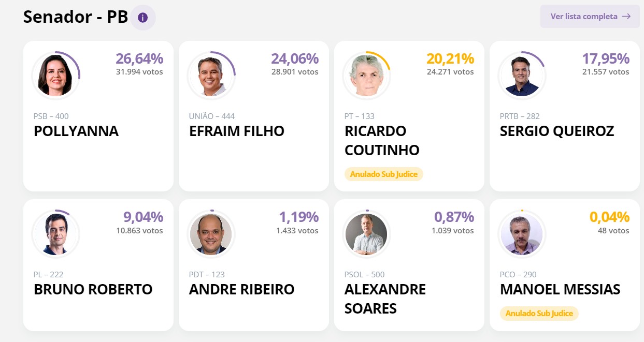This screenshot has width=644, height=342.
Task: Click Anulado Sub Judice badge under Manoel Messias
Action: pos(539,314)
